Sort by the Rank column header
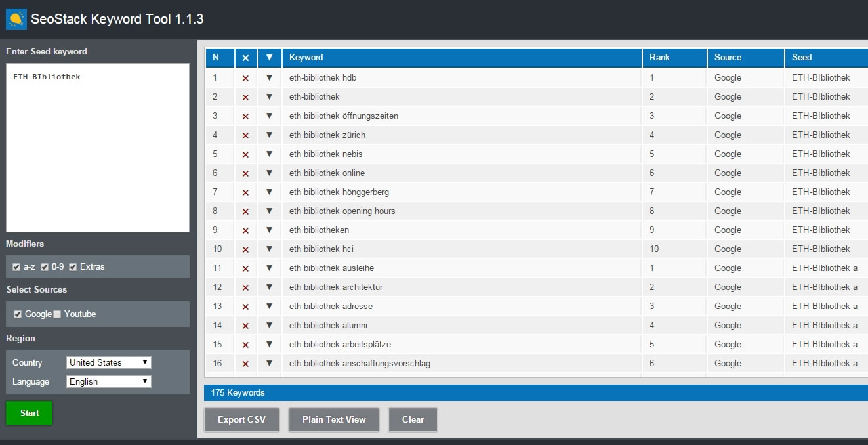The height and width of the screenshot is (445, 868). pos(674,58)
